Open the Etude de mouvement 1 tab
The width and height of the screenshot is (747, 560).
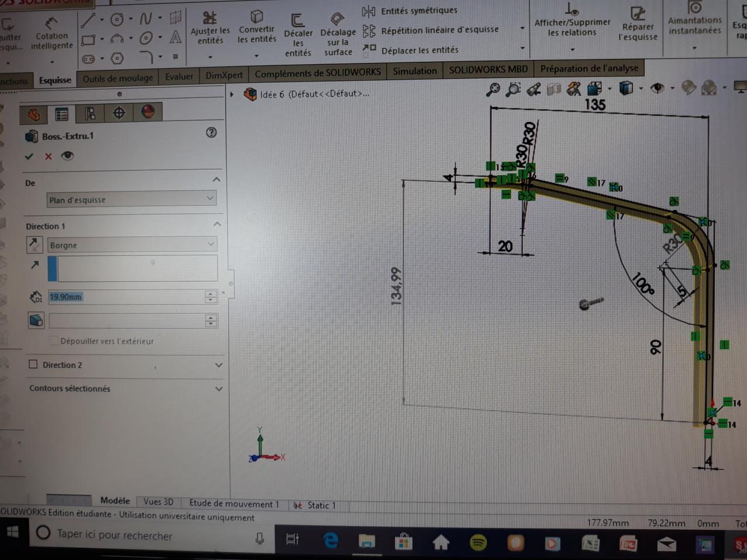coord(234,504)
